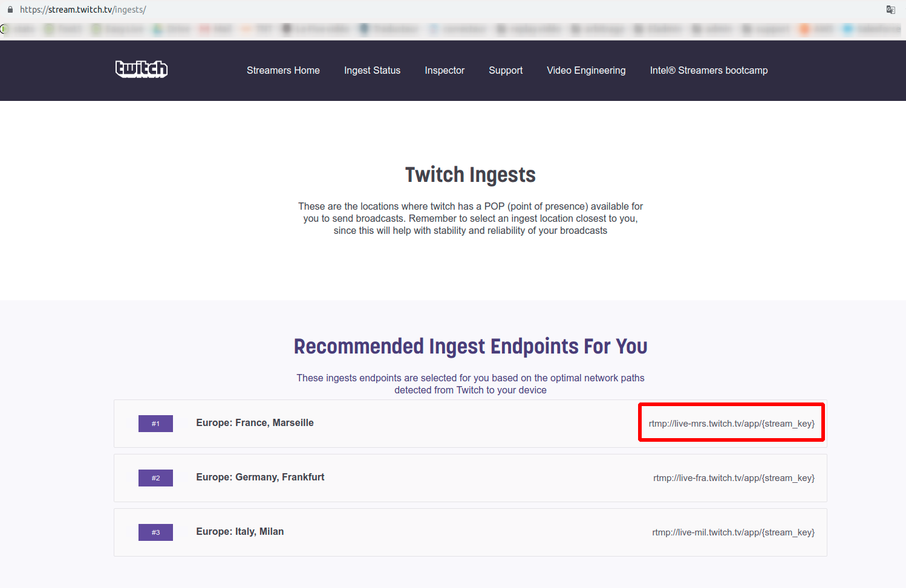Click the paragraph starting "These ingests endpoints are selected"
906x588 pixels.
pyautogui.click(x=471, y=384)
